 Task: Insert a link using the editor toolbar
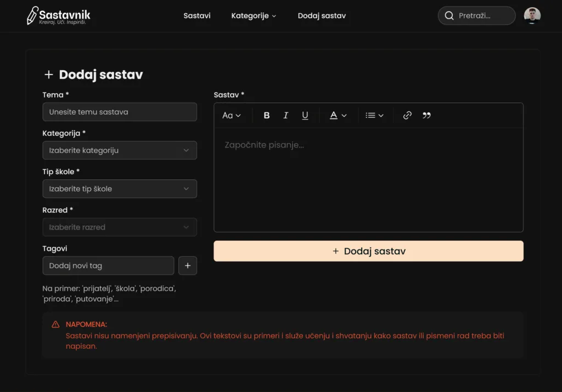pos(407,116)
